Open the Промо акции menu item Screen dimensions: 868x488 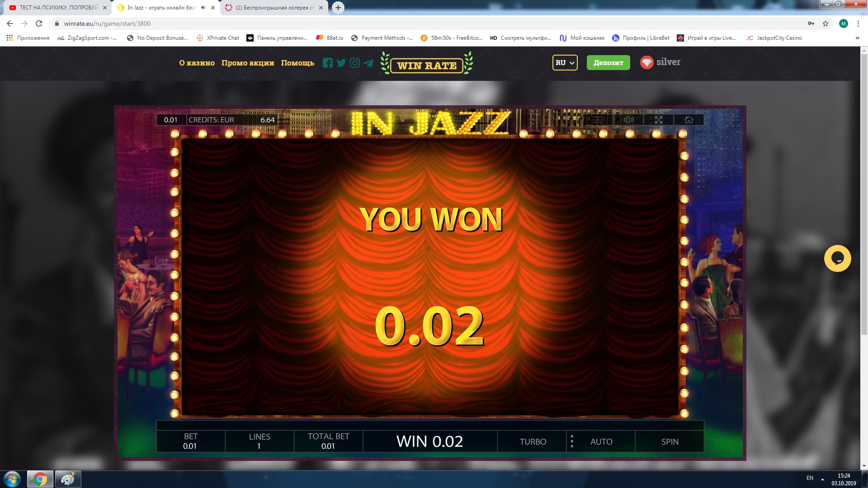point(248,63)
